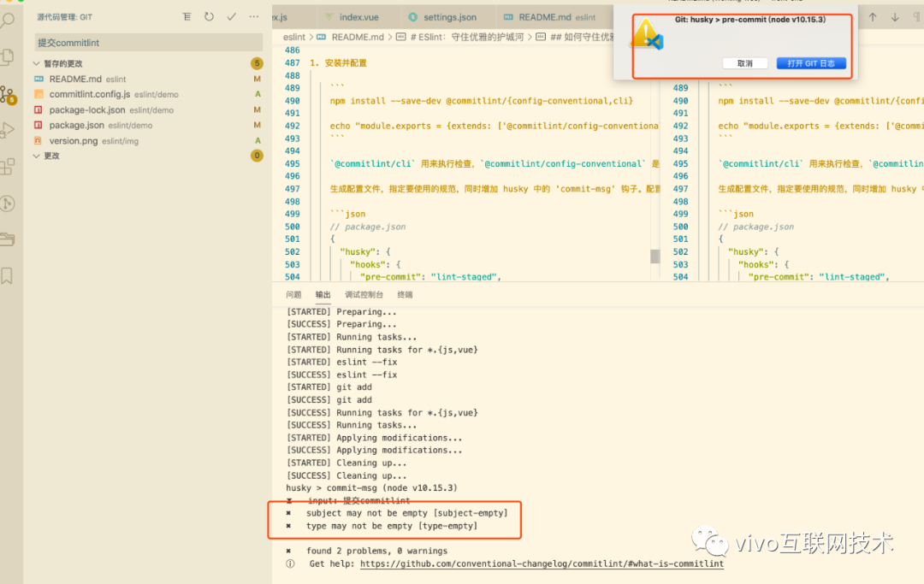Open the 终端 terminal panel tab
This screenshot has width=924, height=584.
pos(405,294)
